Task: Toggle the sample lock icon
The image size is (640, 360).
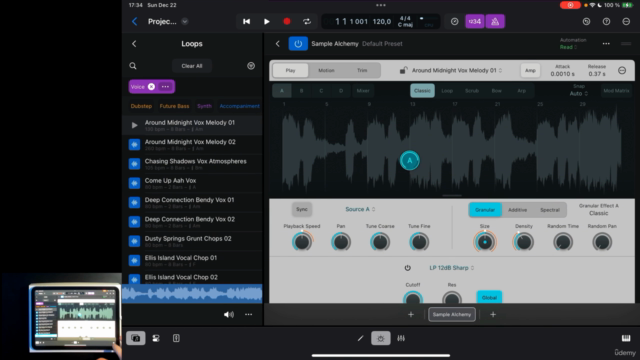Action: (403, 70)
